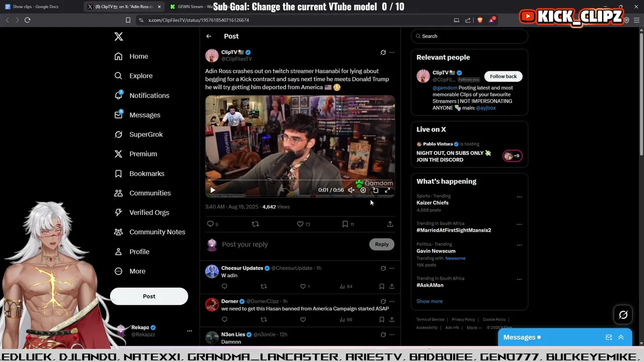Viewport: 644px width, 362px height.
Task: Click the white Post button
Action: coord(149,296)
